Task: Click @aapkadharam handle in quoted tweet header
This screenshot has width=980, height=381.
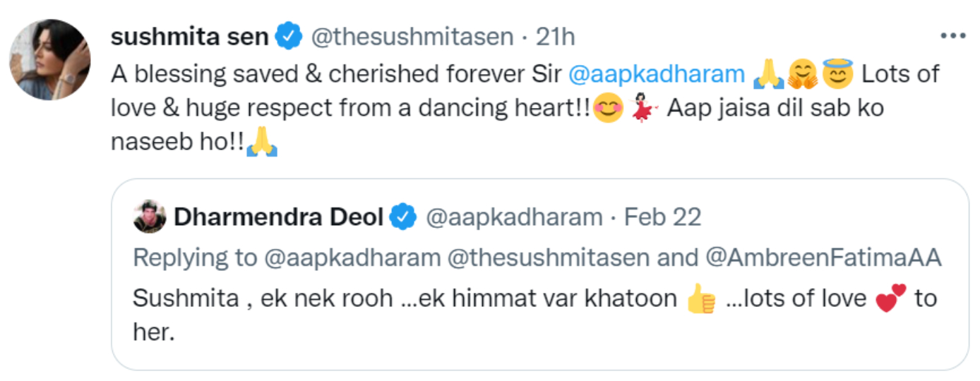Action: (x=513, y=217)
